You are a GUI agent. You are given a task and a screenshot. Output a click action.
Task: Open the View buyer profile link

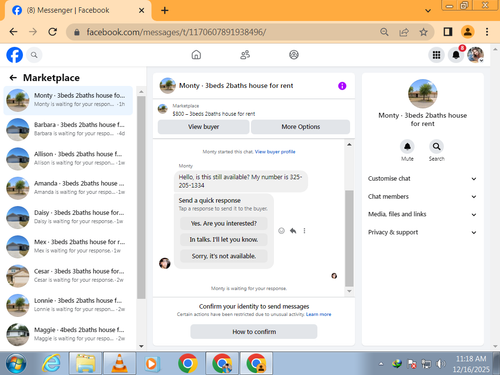pyautogui.click(x=275, y=152)
